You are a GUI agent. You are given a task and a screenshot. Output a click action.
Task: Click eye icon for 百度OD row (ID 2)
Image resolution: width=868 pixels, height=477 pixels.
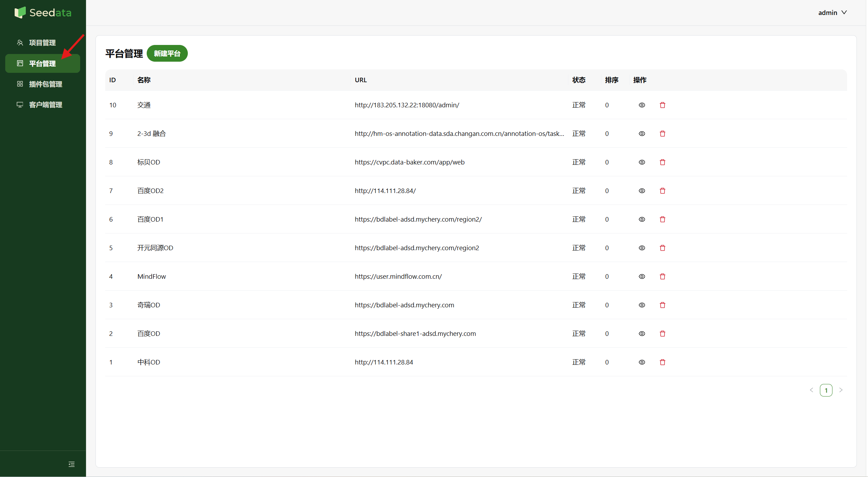(x=642, y=333)
